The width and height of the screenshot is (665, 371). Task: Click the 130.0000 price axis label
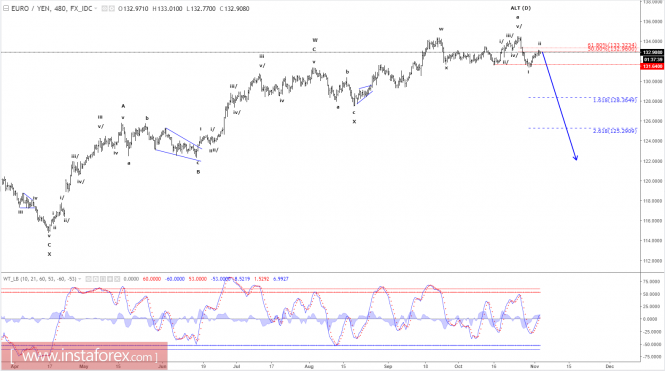click(x=652, y=81)
